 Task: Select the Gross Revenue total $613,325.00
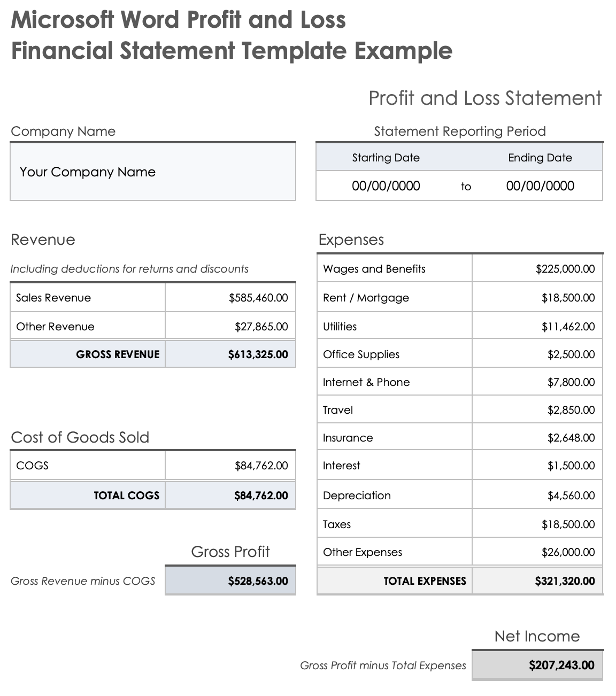258,354
